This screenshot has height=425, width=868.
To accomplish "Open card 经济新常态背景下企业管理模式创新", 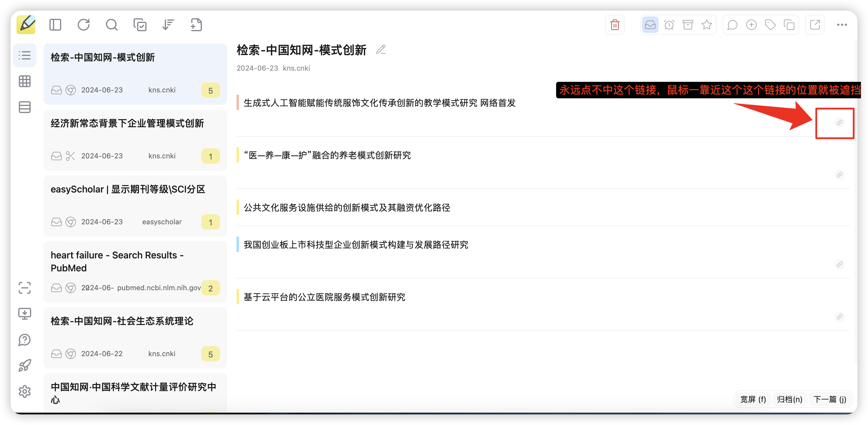I will pos(135,140).
